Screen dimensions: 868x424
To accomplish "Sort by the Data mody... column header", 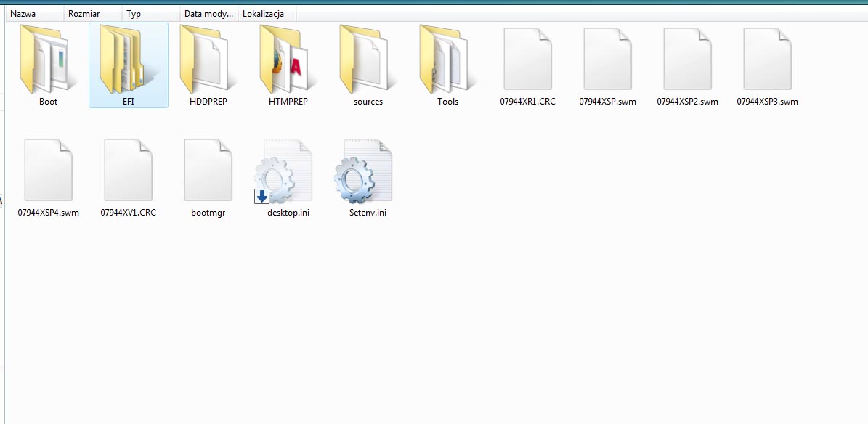I will (x=208, y=14).
